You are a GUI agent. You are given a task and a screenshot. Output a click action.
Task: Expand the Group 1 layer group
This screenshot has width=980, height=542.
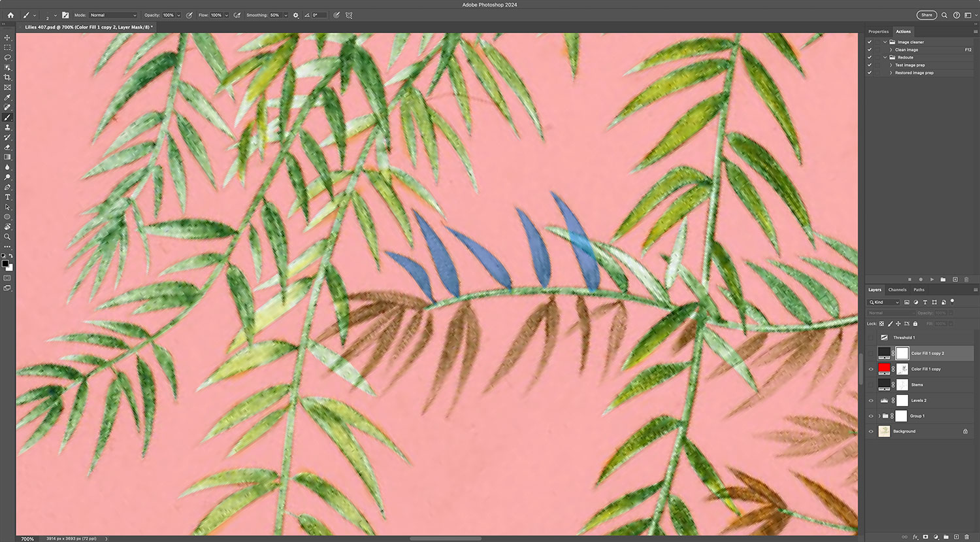point(879,416)
